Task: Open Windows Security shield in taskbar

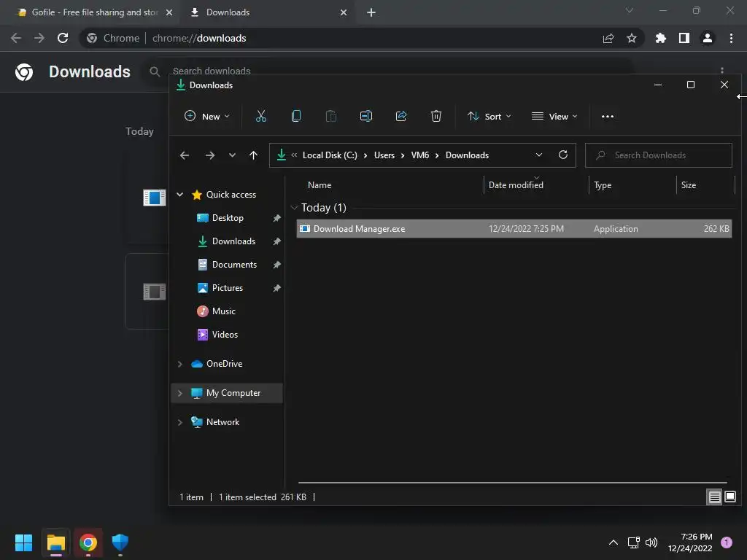Action: (120, 542)
